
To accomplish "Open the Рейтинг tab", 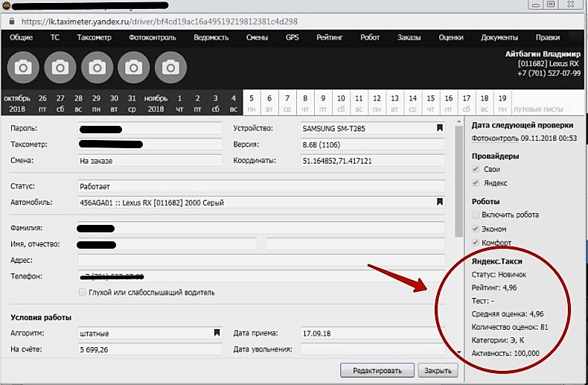I will click(x=330, y=37).
